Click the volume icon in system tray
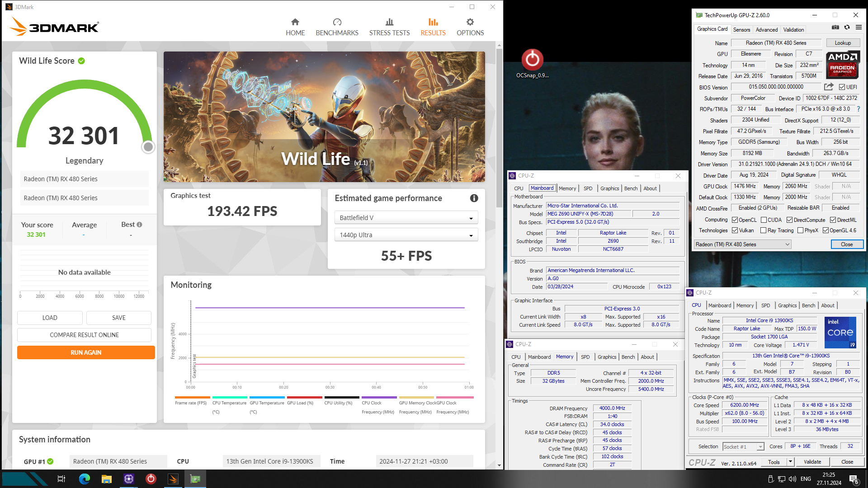The height and width of the screenshot is (488, 868). point(793,479)
